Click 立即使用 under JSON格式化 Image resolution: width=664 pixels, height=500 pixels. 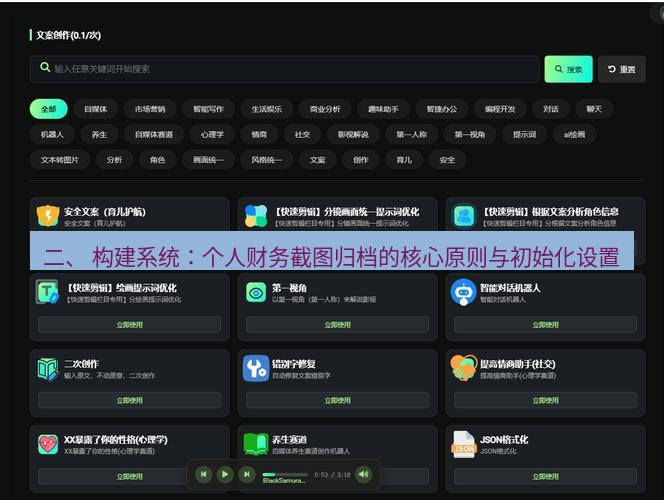tap(545, 476)
